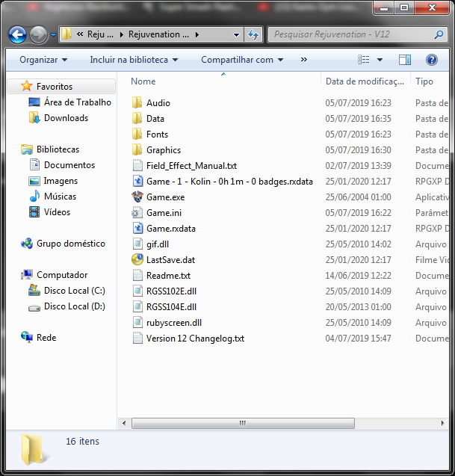Click the Back navigation arrow
This screenshot has height=476, width=455.
click(x=18, y=34)
